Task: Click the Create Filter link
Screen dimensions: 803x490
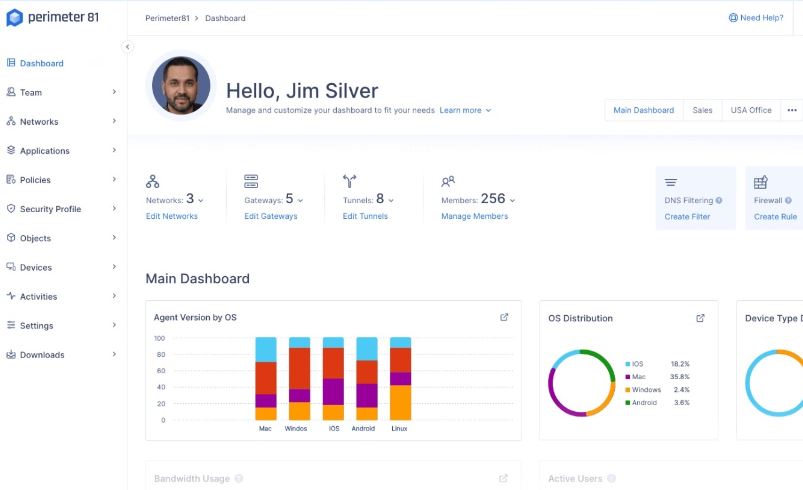Action: 687,217
